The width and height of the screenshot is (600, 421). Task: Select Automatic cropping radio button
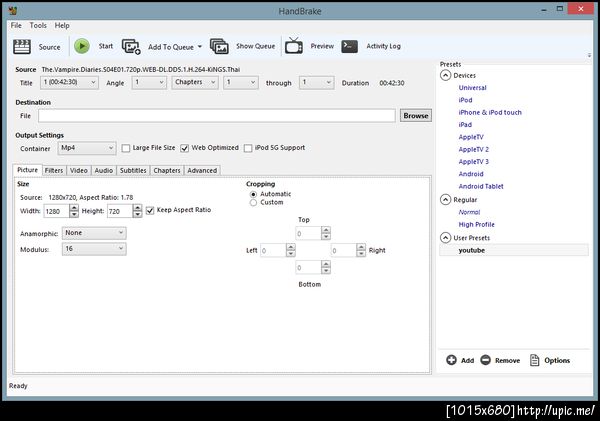(253, 194)
